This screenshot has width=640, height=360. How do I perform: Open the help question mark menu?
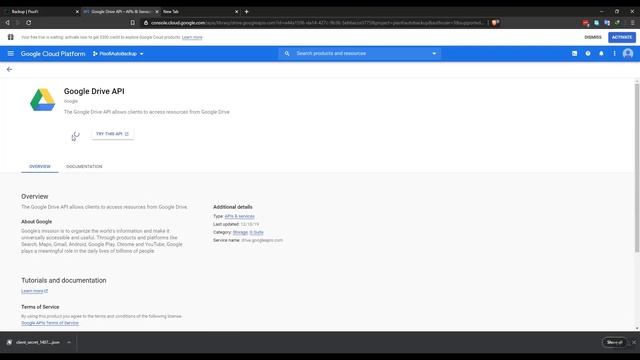point(588,53)
